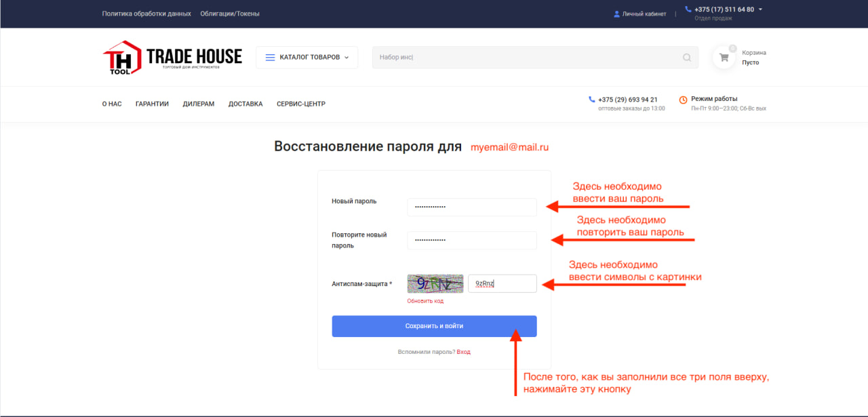
Task: Click the clock working hours icon
Action: tap(683, 100)
